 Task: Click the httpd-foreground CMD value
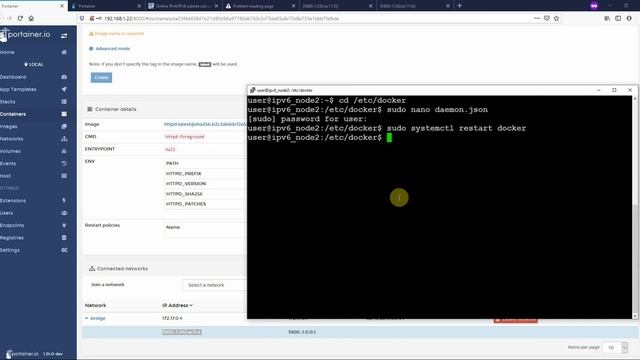(x=184, y=137)
